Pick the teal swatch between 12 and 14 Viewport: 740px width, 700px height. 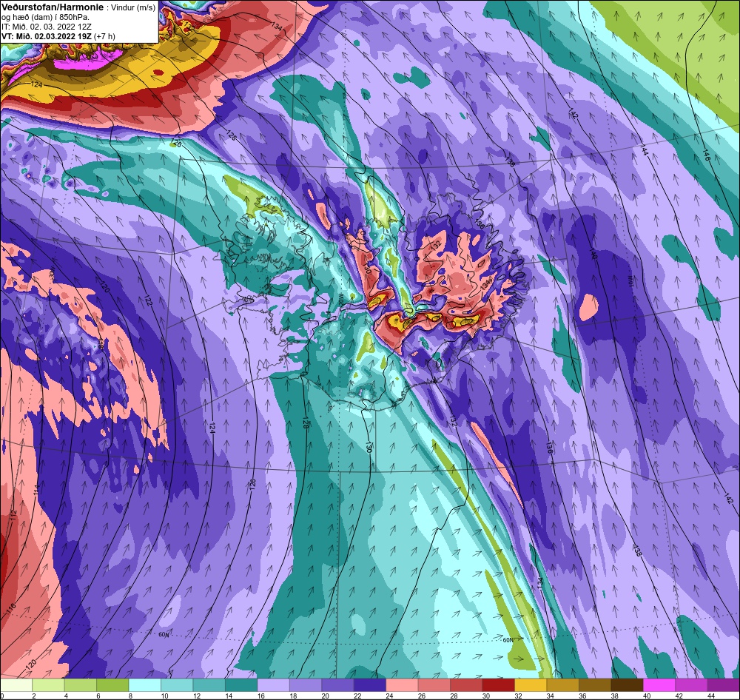pos(209,685)
